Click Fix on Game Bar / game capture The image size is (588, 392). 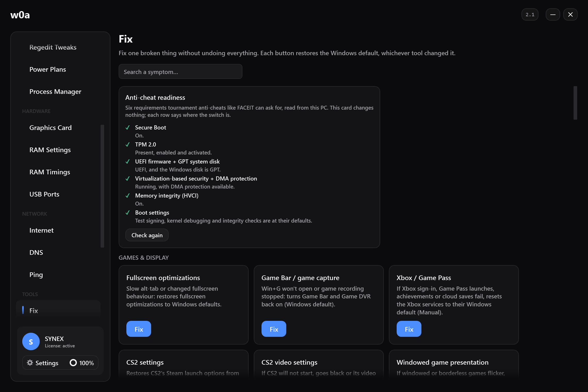[274, 329]
